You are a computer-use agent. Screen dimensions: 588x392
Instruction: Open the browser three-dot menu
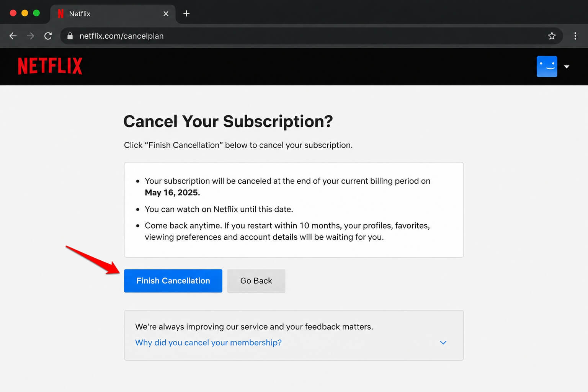tap(575, 36)
